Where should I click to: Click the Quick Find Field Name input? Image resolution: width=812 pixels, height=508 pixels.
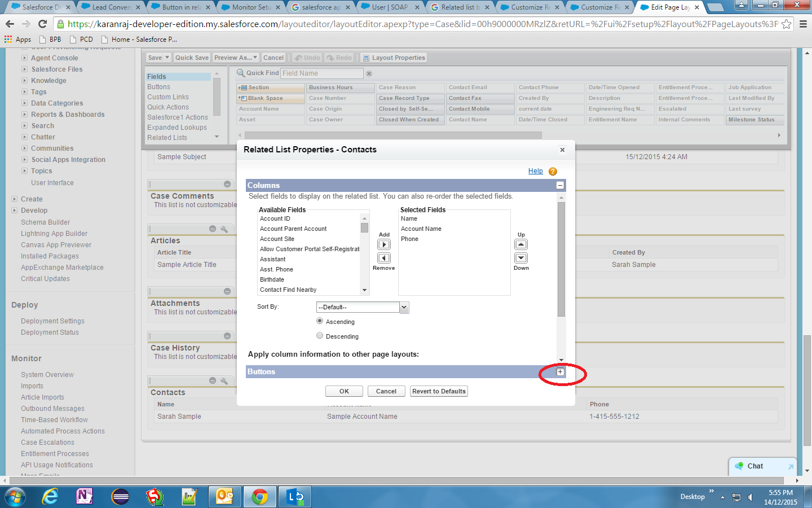pos(322,73)
